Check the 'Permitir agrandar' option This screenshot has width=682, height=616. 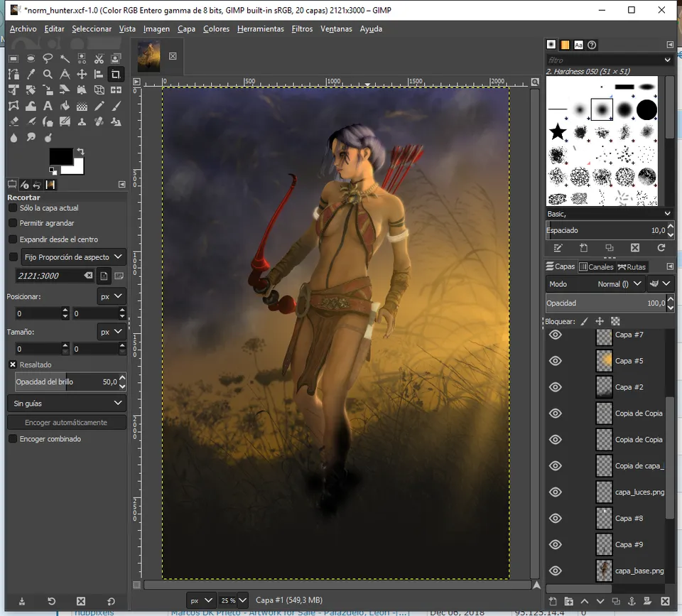click(13, 223)
